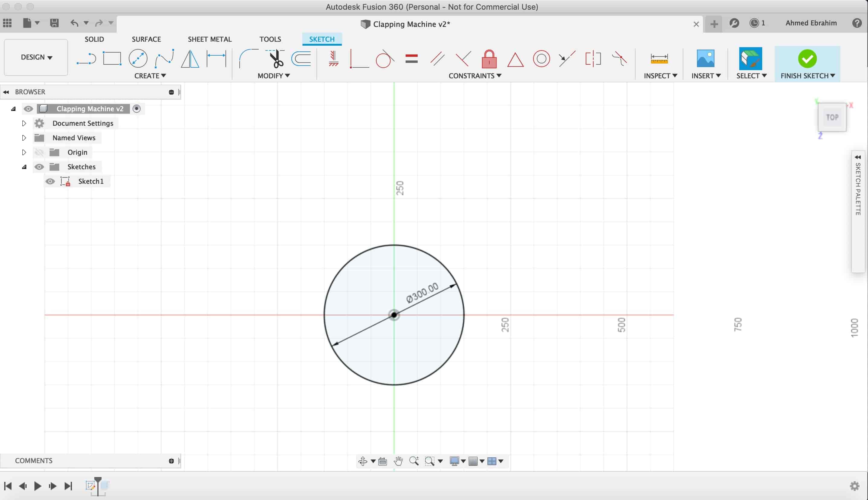Click the FINISH SKETCH button
Screen dimensions: 868x500
tap(807, 64)
